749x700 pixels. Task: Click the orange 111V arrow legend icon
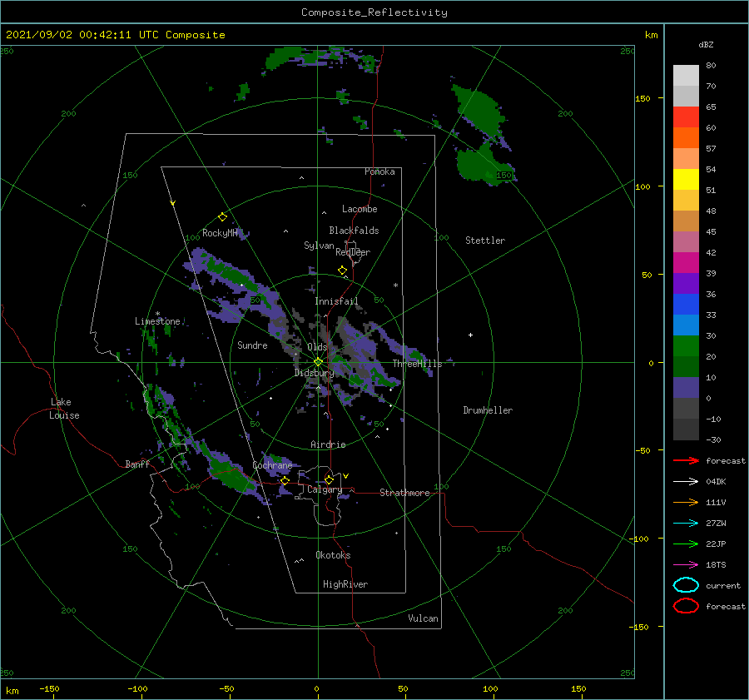(x=686, y=502)
